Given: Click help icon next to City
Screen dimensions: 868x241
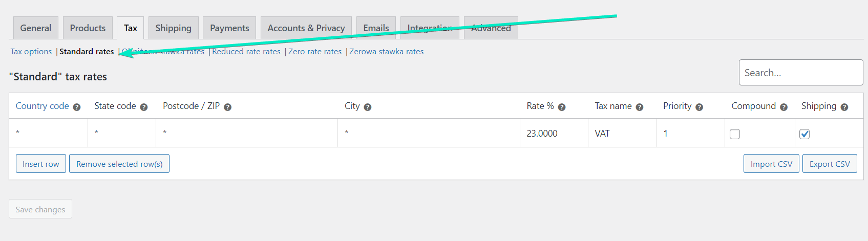Looking at the screenshot, I should (x=368, y=107).
